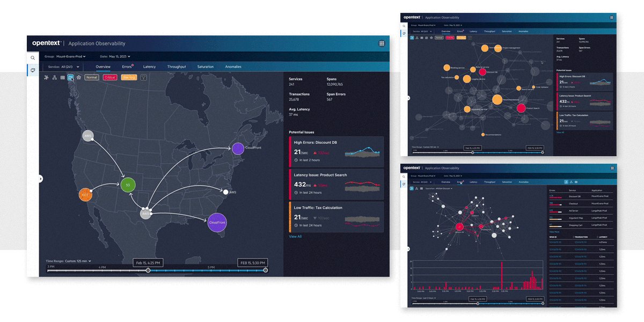
Task: Open Time Range Last 2 Hours dropdown, bottom-right window
Action: 424,297
